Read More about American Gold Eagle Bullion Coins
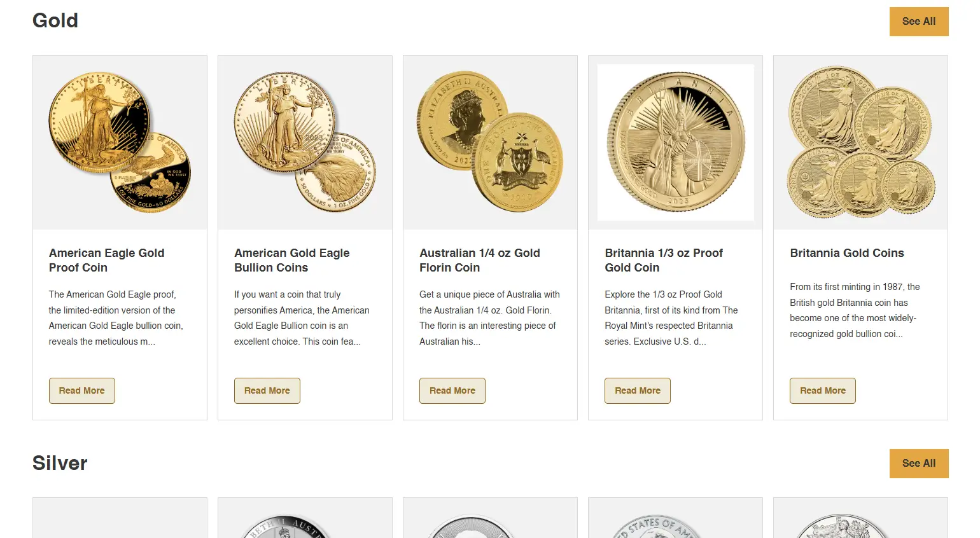This screenshot has height=538, width=980. (267, 390)
